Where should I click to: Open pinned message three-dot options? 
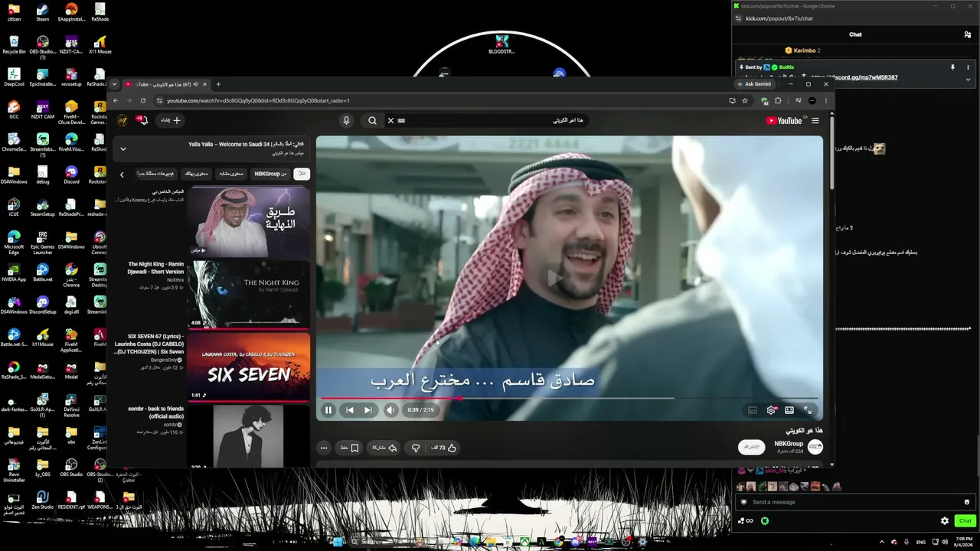pos(968,67)
